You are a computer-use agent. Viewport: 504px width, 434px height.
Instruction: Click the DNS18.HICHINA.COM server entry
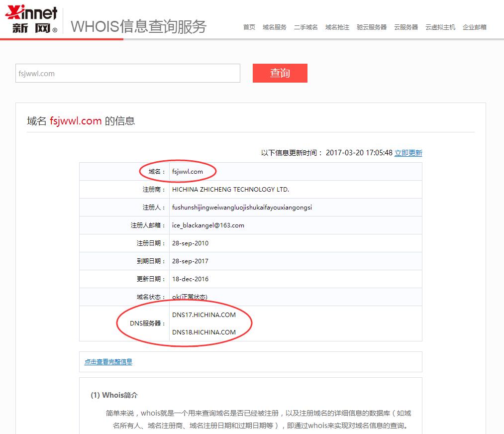[x=204, y=332]
